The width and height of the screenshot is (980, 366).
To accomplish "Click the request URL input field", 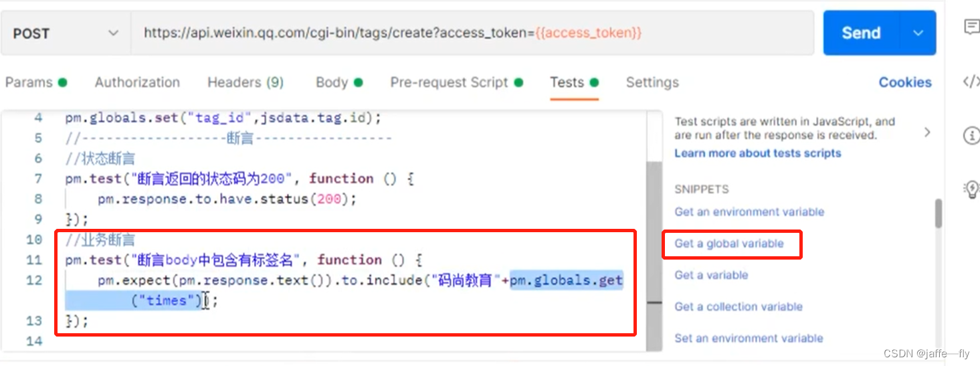I will pos(468,33).
